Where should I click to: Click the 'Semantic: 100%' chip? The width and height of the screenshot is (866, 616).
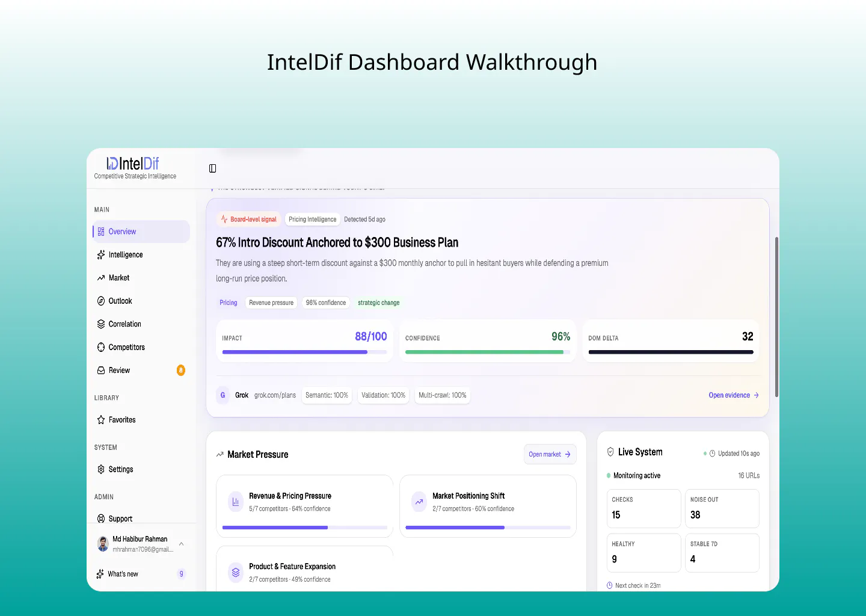click(x=327, y=395)
